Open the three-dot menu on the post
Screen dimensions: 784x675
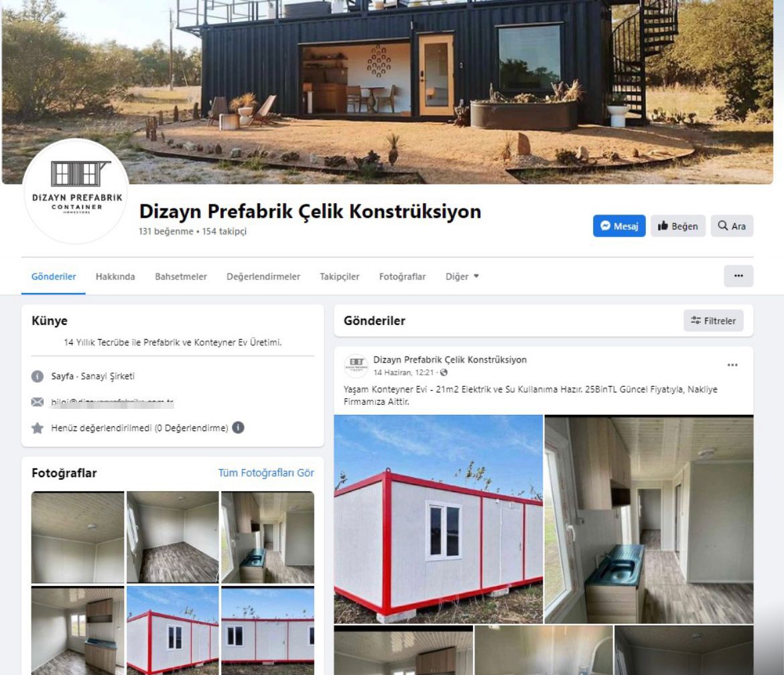pyautogui.click(x=732, y=365)
